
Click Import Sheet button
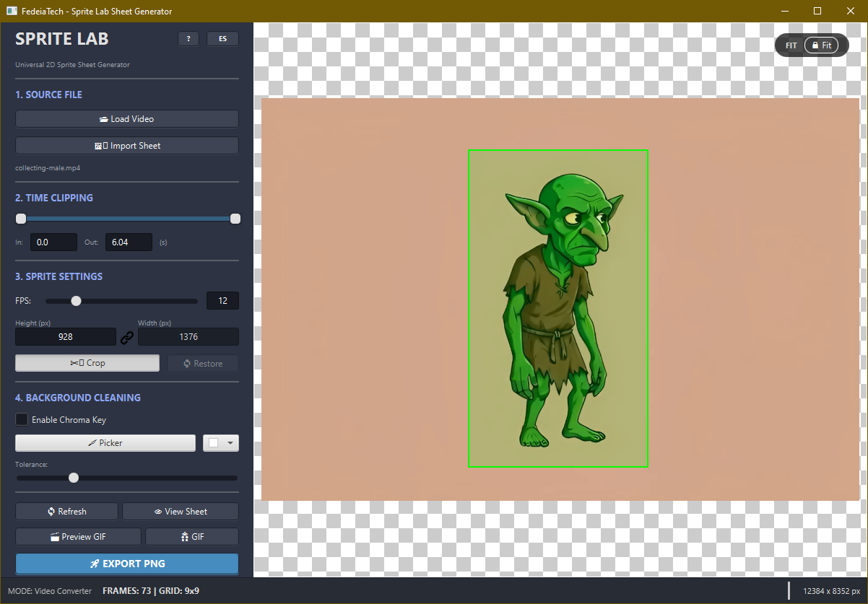tap(127, 146)
